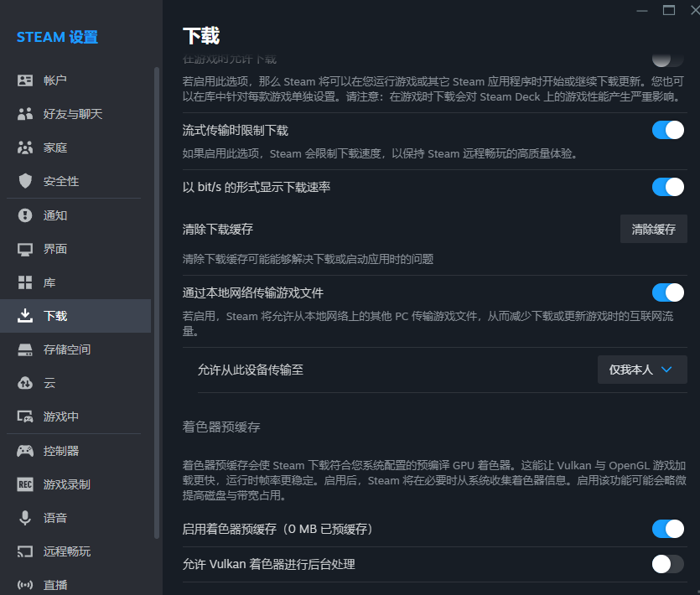Toggle 通过本地网络传输游戏文件 switch
Image resolution: width=700 pixels, height=595 pixels.
coord(668,292)
